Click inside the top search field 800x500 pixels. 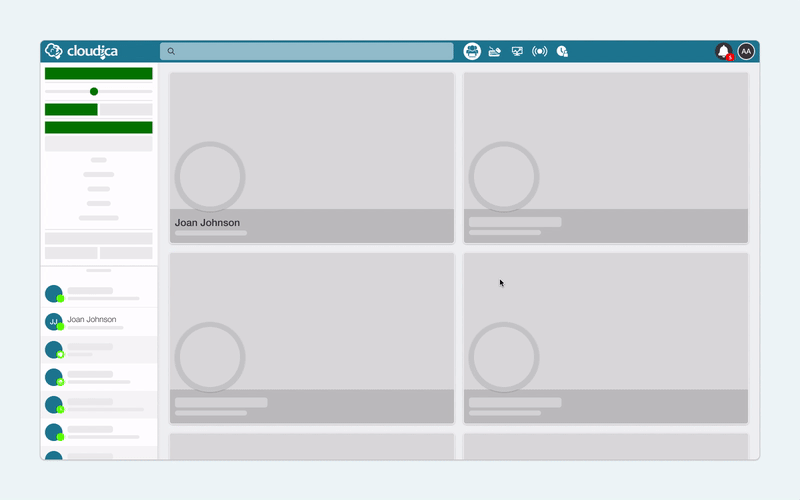click(307, 51)
